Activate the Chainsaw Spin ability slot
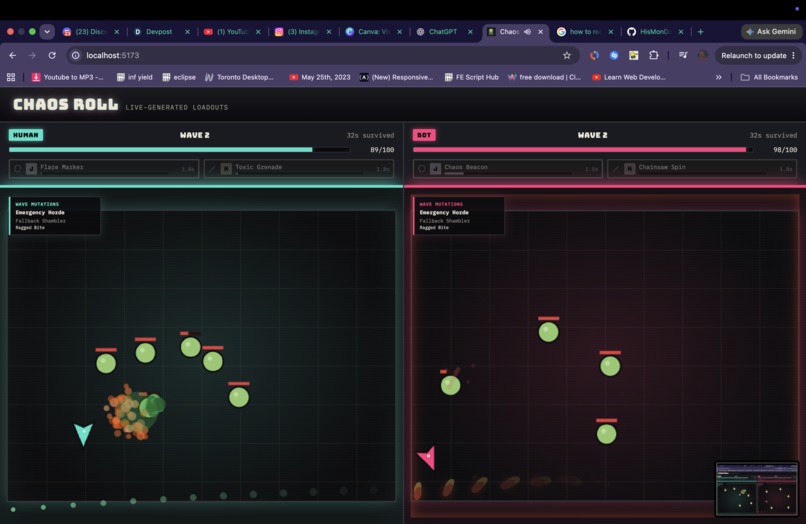This screenshot has height=524, width=806. click(702, 168)
